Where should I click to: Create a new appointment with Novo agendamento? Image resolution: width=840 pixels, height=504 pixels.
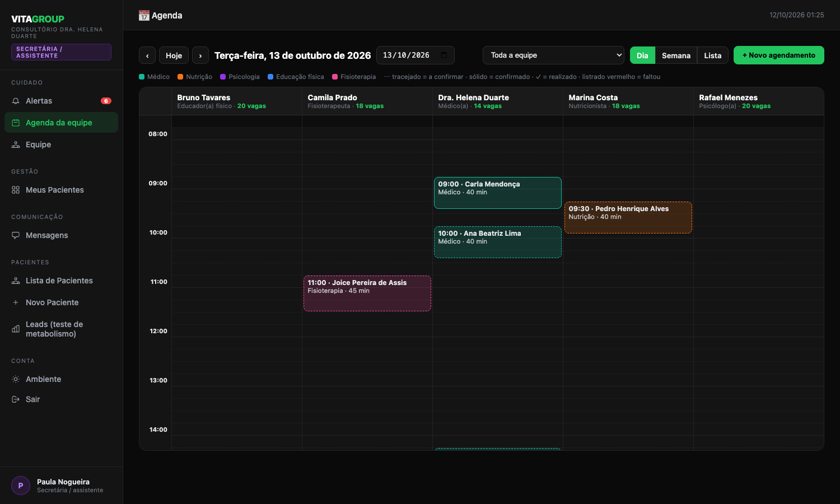click(779, 55)
